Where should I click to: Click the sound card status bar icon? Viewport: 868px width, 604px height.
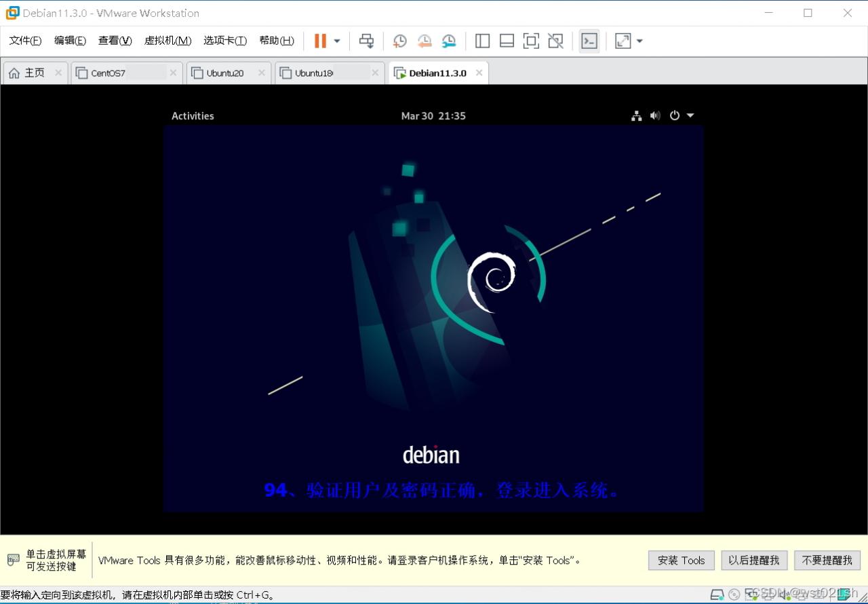tap(787, 594)
